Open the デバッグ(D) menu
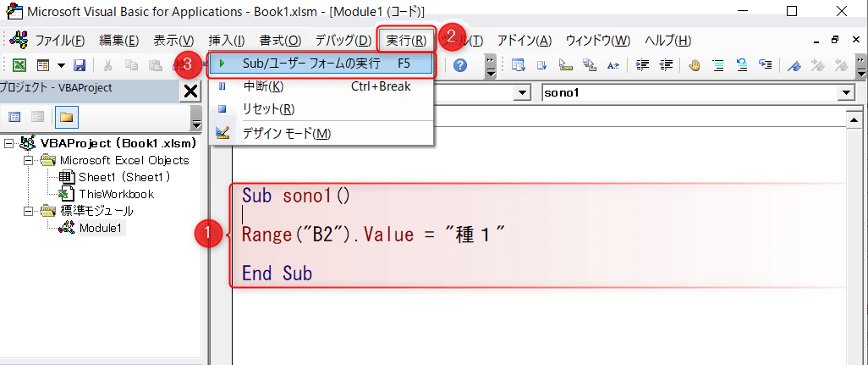Image resolution: width=868 pixels, height=365 pixels. [343, 41]
